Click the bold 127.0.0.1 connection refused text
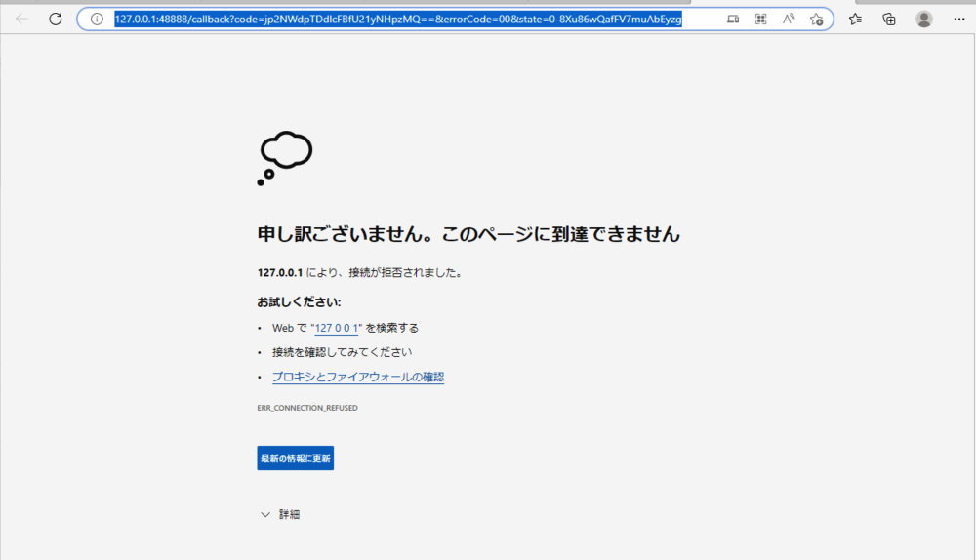 coord(280,272)
